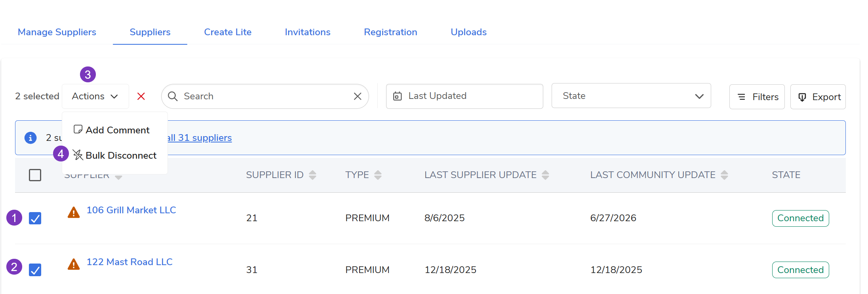Viewport: 868px width, 294px height.
Task: Sort by Last Community Update arrows
Action: (724, 175)
